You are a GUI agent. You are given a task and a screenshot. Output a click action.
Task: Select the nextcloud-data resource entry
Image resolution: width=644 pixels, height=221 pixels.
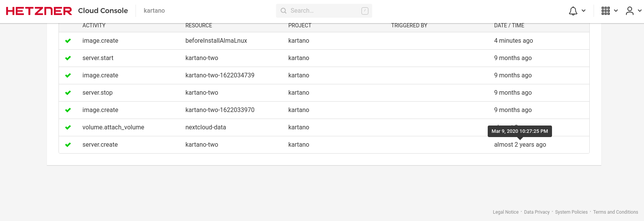pyautogui.click(x=206, y=127)
